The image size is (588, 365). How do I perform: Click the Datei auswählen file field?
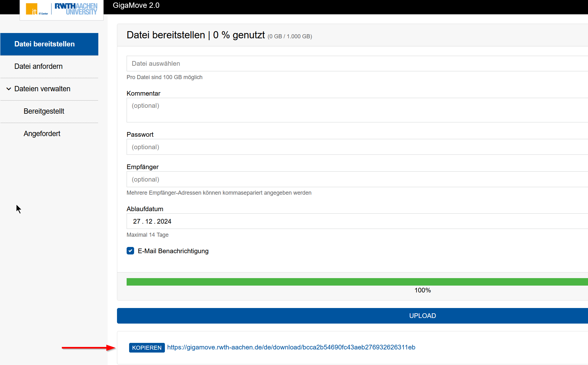(x=355, y=64)
